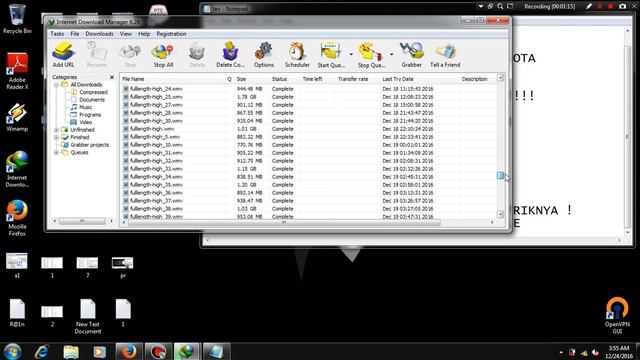Click the Internet Explorer taskbar icon
The height and width of the screenshot is (360, 640).
click(x=42, y=351)
